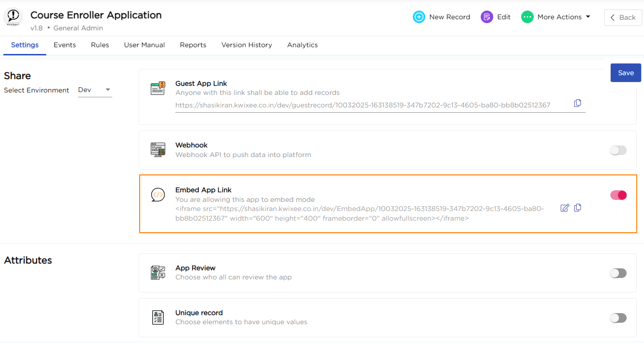Enable the Webhook toggle
The height and width of the screenshot is (343, 644).
point(618,150)
